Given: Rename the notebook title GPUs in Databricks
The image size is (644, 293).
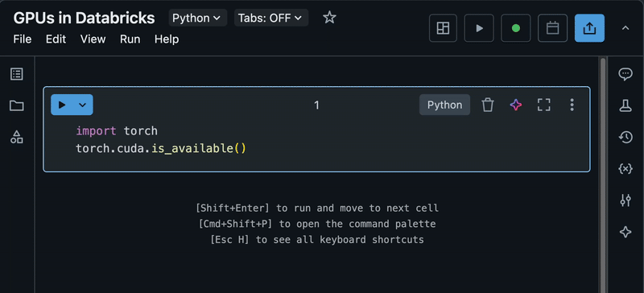Looking at the screenshot, I should point(85,18).
